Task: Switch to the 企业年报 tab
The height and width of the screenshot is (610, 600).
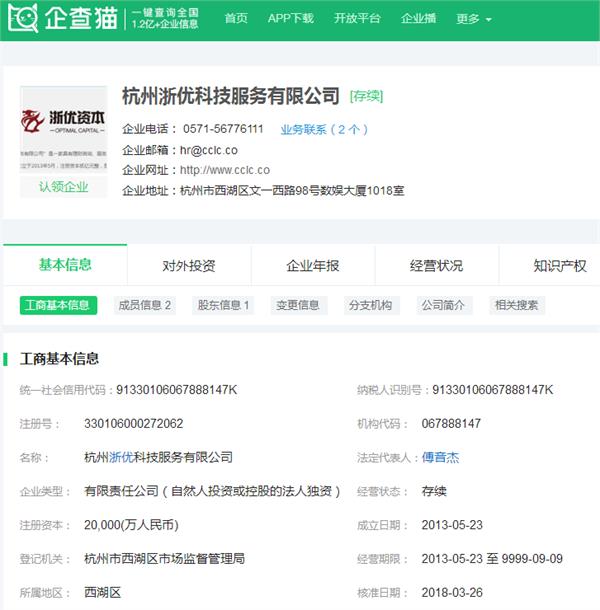Action: (x=312, y=266)
